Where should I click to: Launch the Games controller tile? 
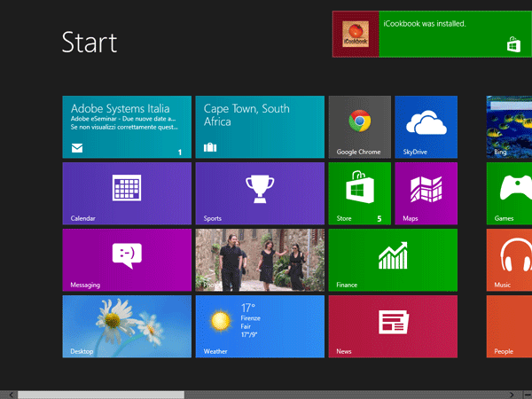[x=510, y=192]
